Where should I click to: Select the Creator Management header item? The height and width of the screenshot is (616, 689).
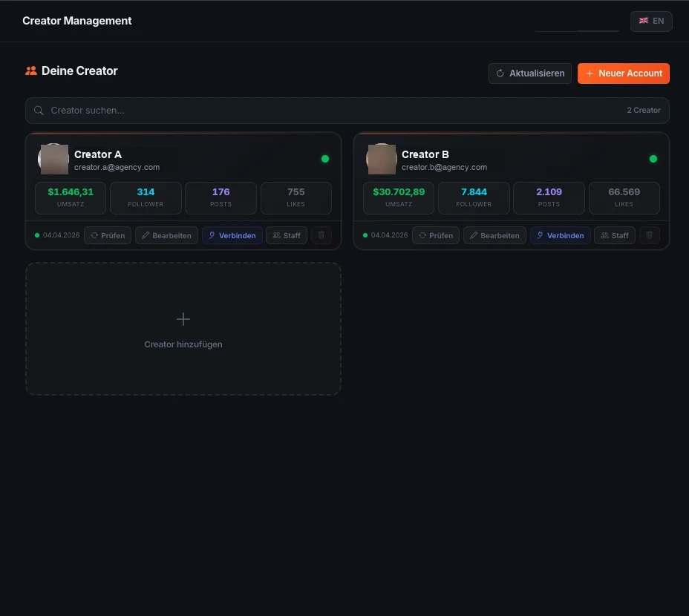tap(76, 21)
